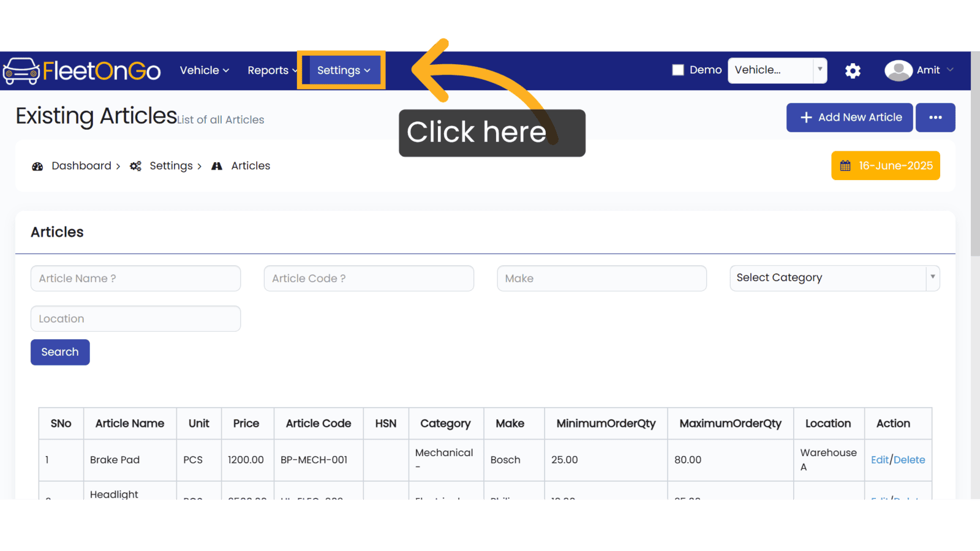Delete the Brake Pad article
980x551 pixels.
(909, 460)
